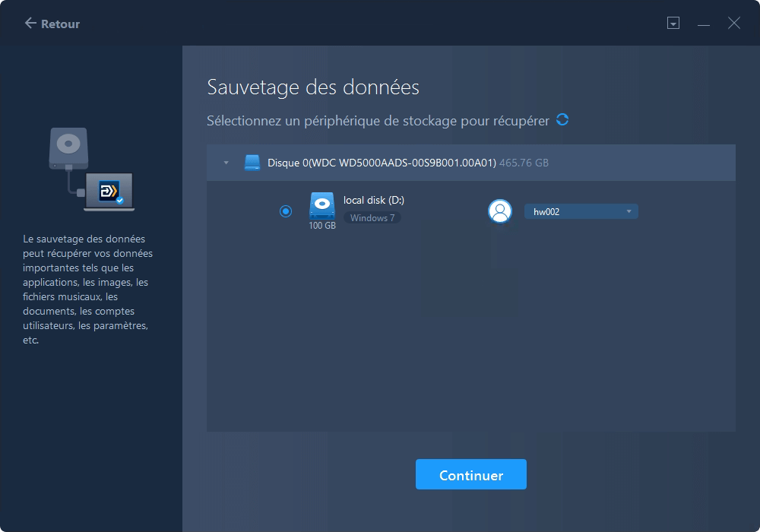The width and height of the screenshot is (760, 532).
Task: Click the laptop transfer icon in sidebar
Action: 109,192
